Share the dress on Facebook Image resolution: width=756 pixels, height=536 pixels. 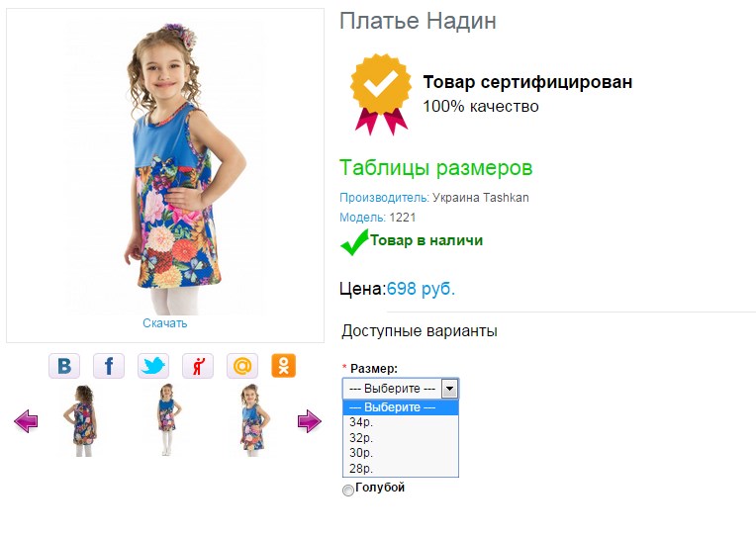109,366
